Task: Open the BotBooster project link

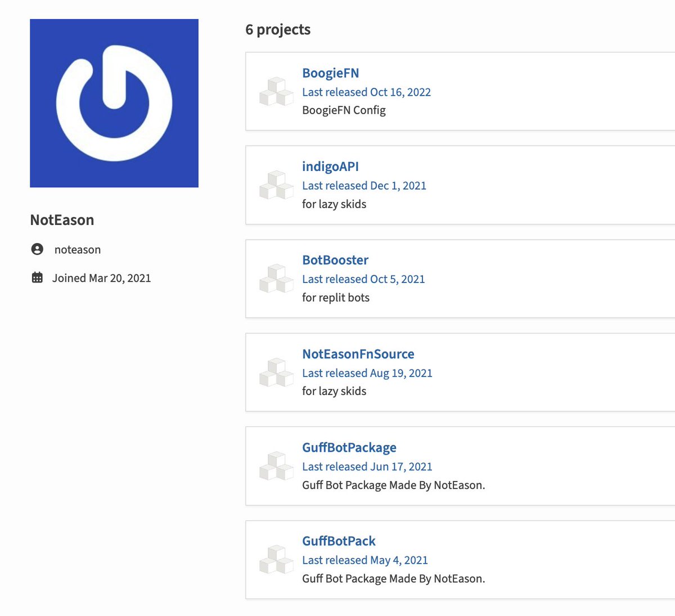Action: tap(335, 260)
